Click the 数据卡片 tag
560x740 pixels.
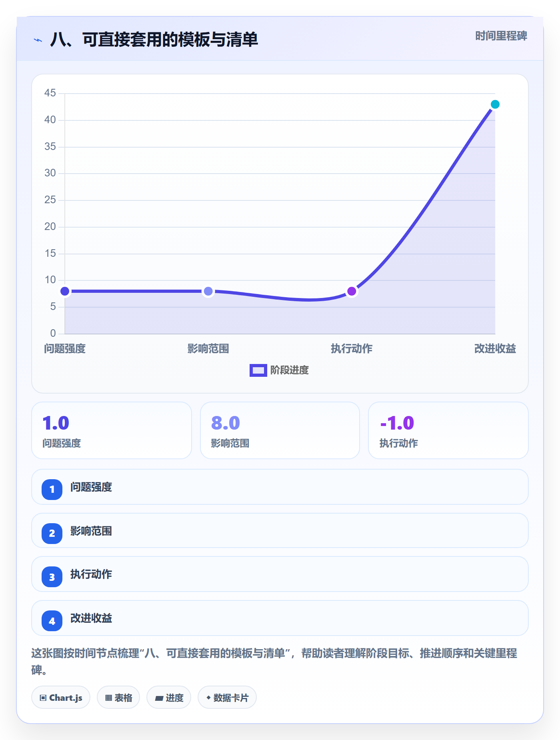click(x=227, y=697)
